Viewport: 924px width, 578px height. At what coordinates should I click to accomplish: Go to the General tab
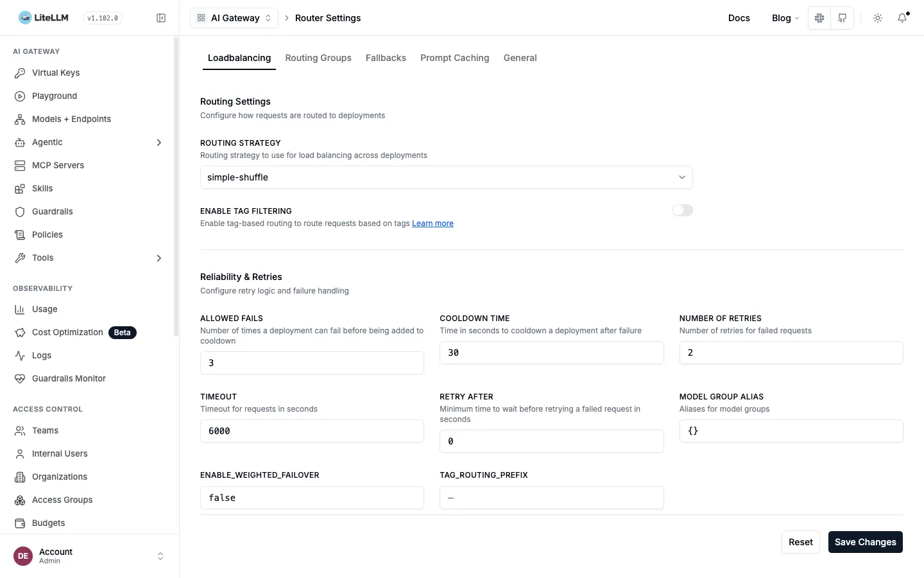520,58
